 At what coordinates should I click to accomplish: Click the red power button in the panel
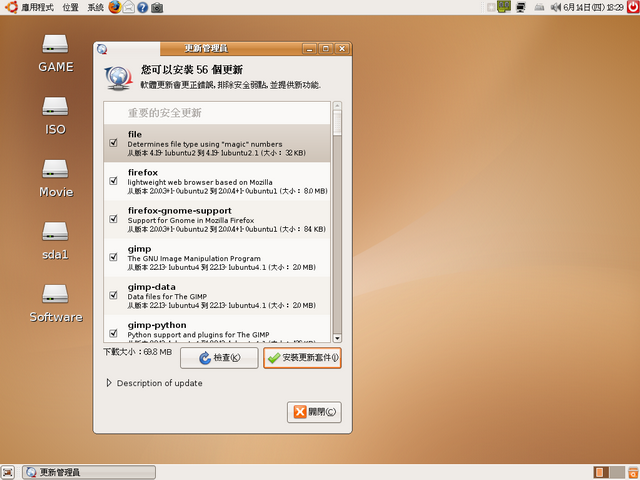click(x=633, y=7)
